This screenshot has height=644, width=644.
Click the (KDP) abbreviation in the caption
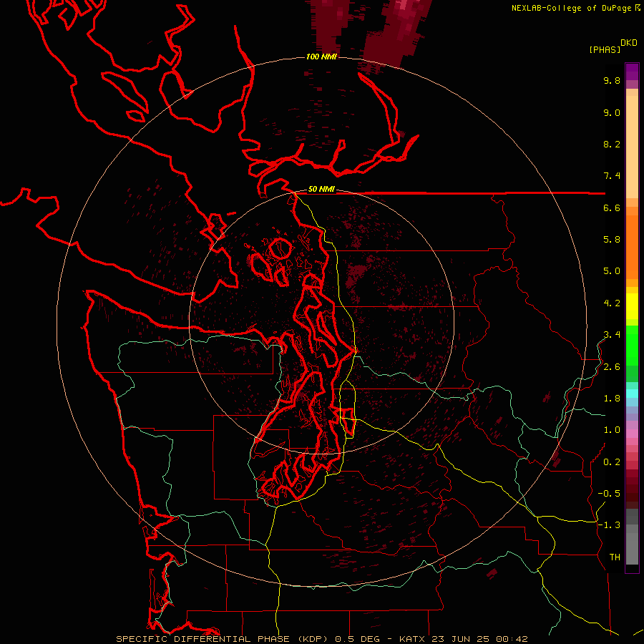pos(315,639)
